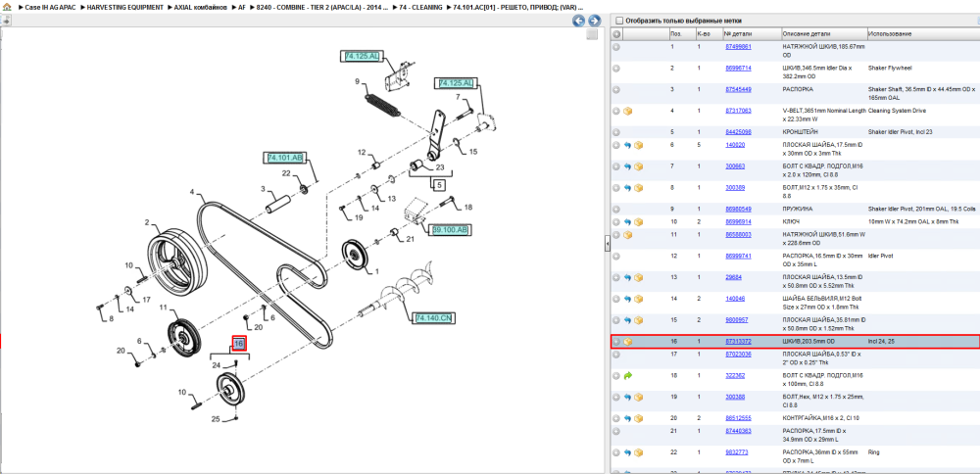Click the export icon above the diagram
The width and height of the screenshot is (980, 474).
click(6, 21)
